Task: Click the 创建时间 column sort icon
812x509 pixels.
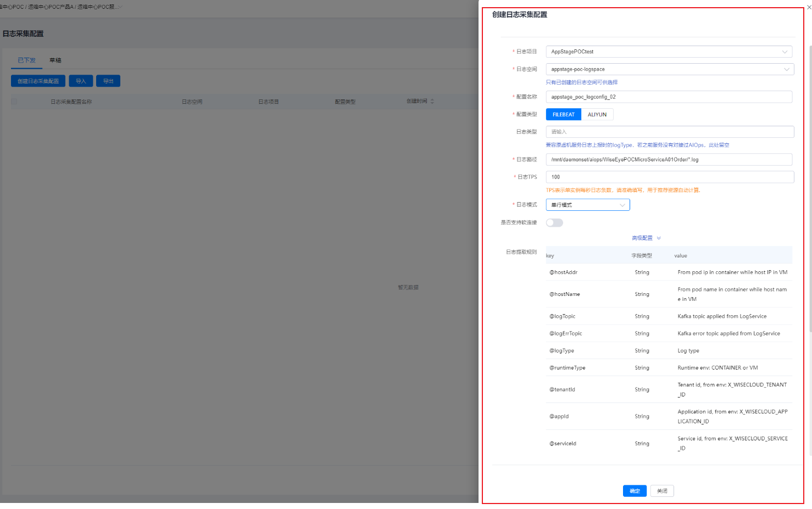Action: [x=432, y=102]
